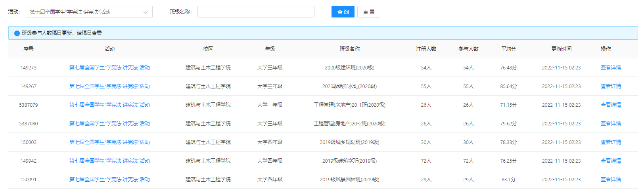Click the 班级名称 input field

click(256, 12)
